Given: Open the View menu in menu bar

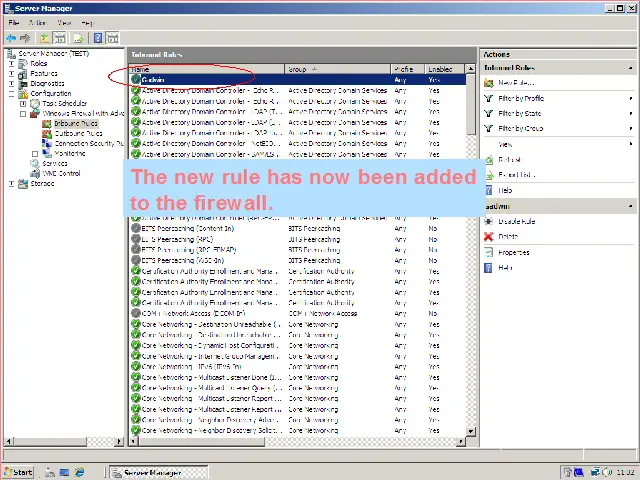Looking at the screenshot, I should 64,22.
